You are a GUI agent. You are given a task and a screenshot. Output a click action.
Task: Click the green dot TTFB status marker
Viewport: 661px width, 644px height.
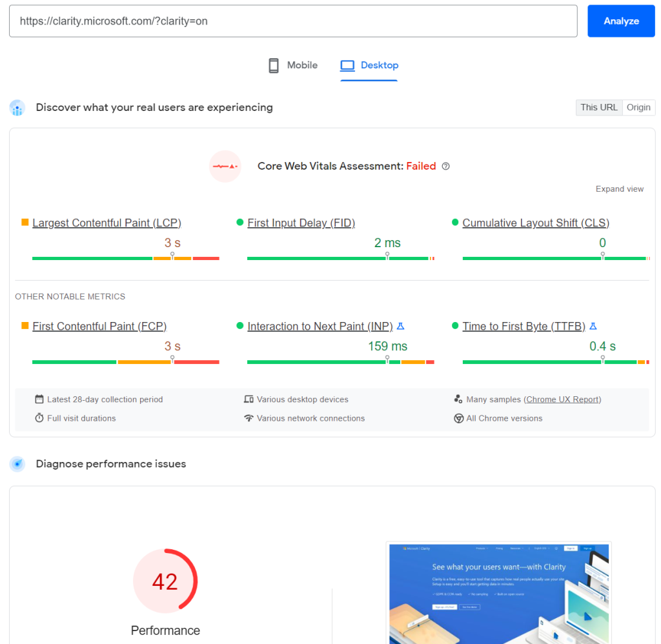point(455,325)
